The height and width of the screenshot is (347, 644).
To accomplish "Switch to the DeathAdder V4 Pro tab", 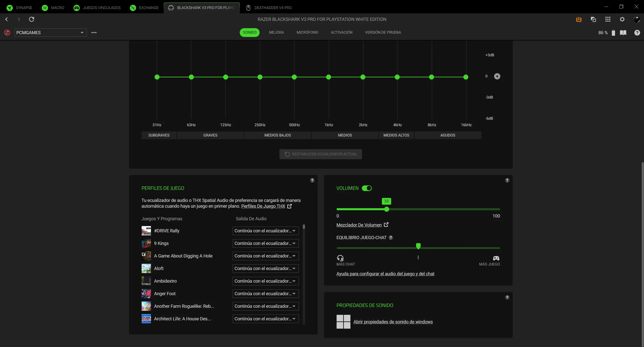I will [x=269, y=8].
